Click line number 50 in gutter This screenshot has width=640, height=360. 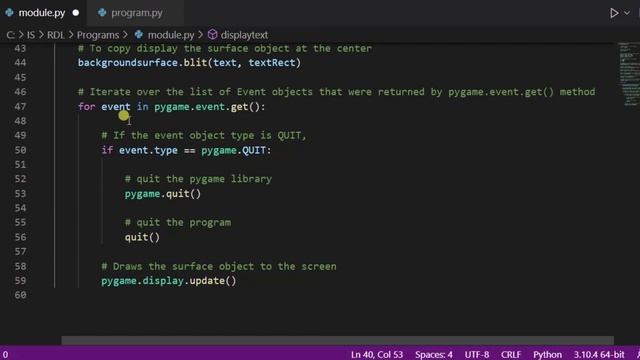click(x=20, y=150)
